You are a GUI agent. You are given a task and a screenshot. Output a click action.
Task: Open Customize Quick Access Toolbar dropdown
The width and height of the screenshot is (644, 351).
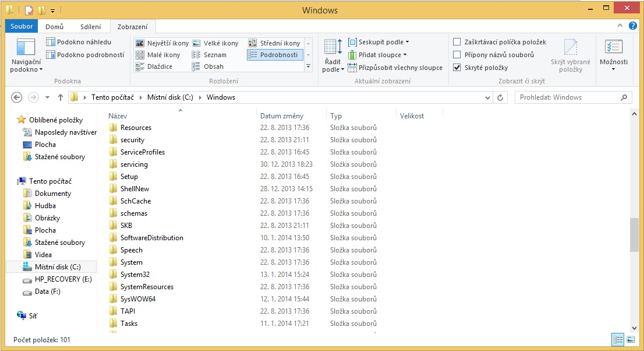tap(52, 10)
